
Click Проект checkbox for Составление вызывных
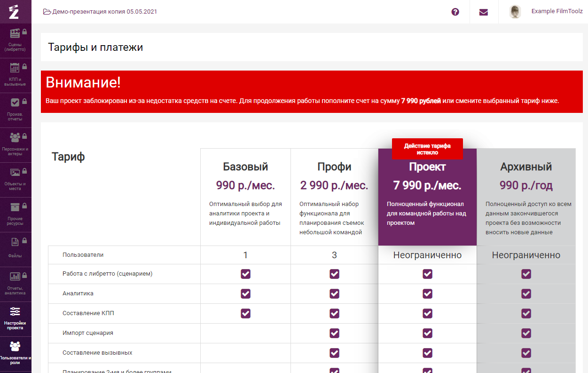pyautogui.click(x=427, y=353)
